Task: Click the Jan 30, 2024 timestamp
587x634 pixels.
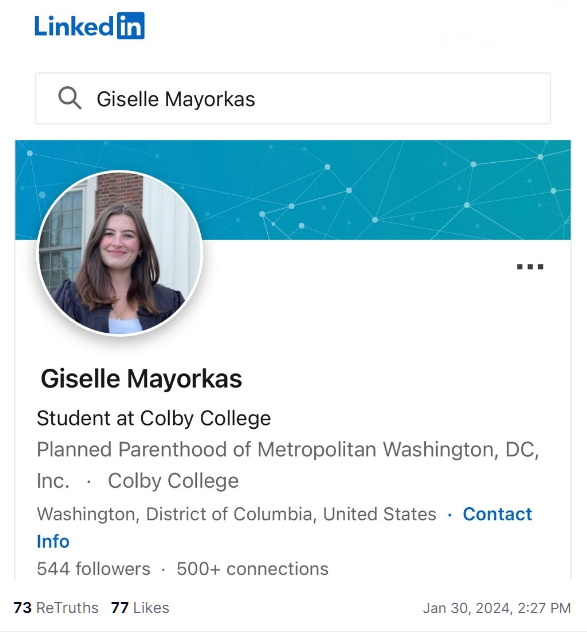Action: [x=497, y=608]
